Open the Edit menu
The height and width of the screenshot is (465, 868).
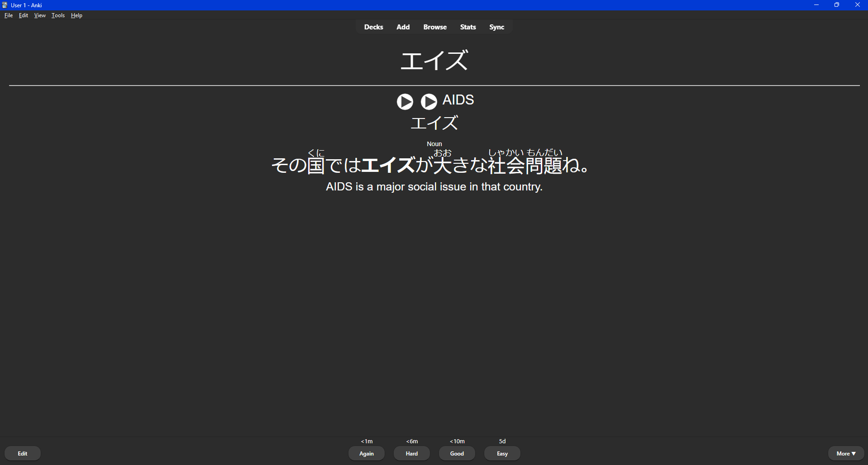click(x=24, y=15)
